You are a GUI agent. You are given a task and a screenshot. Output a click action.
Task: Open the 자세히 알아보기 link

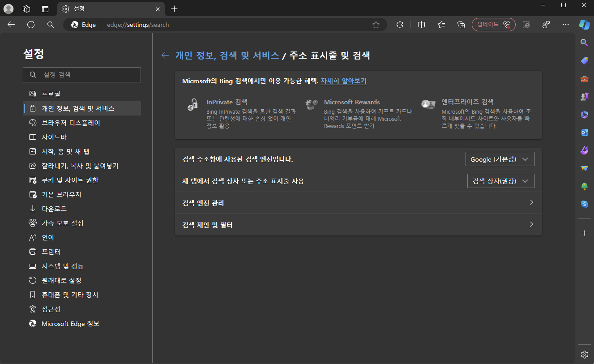tap(343, 81)
